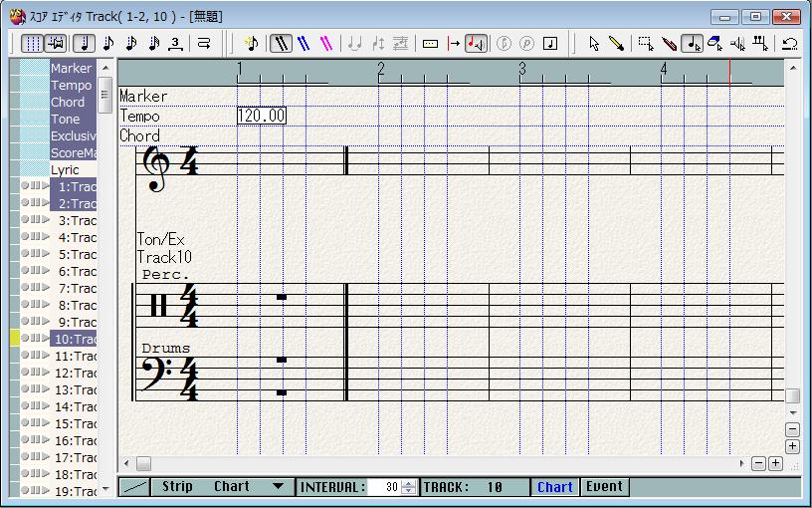812x508 pixels.
Task: Select the Exclusive row in track list
Action: coord(73,135)
